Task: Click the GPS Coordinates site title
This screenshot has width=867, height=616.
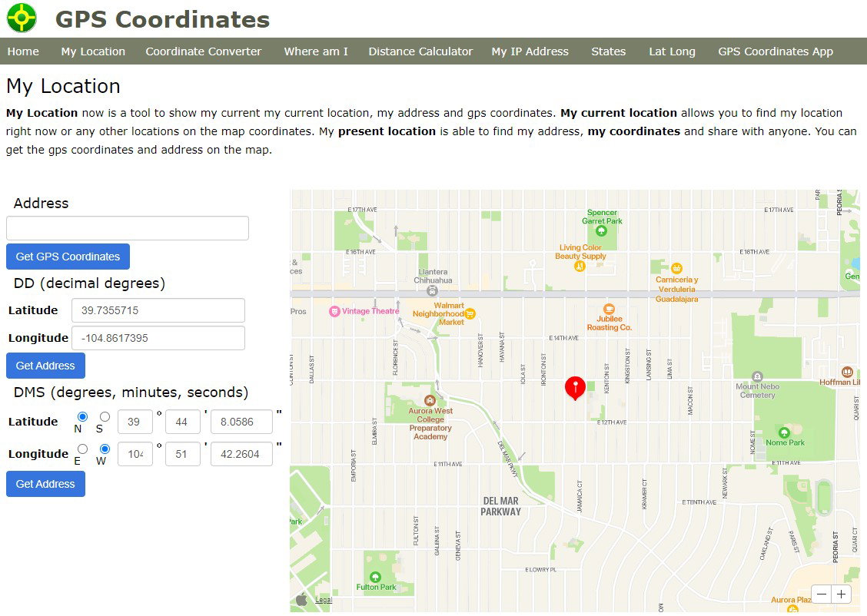Action: 163,19
